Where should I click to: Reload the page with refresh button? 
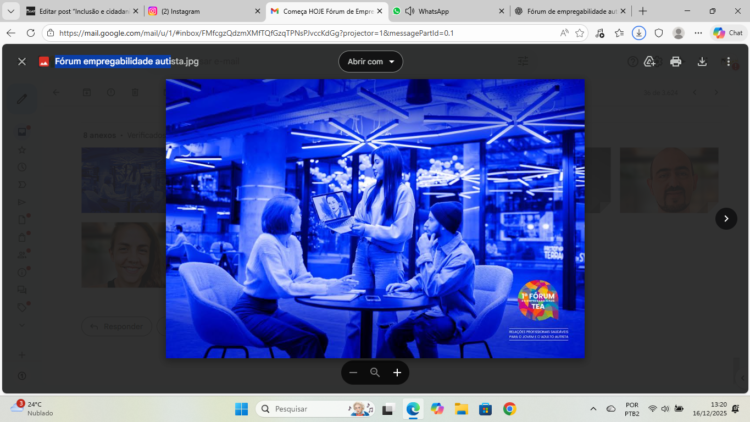pos(30,32)
